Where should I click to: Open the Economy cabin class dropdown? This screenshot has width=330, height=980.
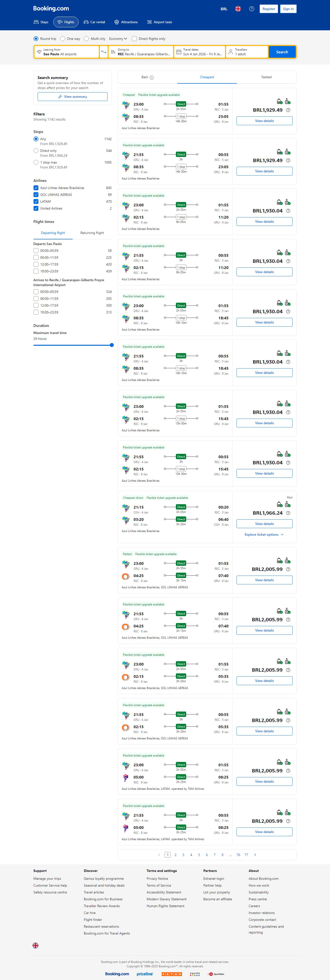point(118,39)
